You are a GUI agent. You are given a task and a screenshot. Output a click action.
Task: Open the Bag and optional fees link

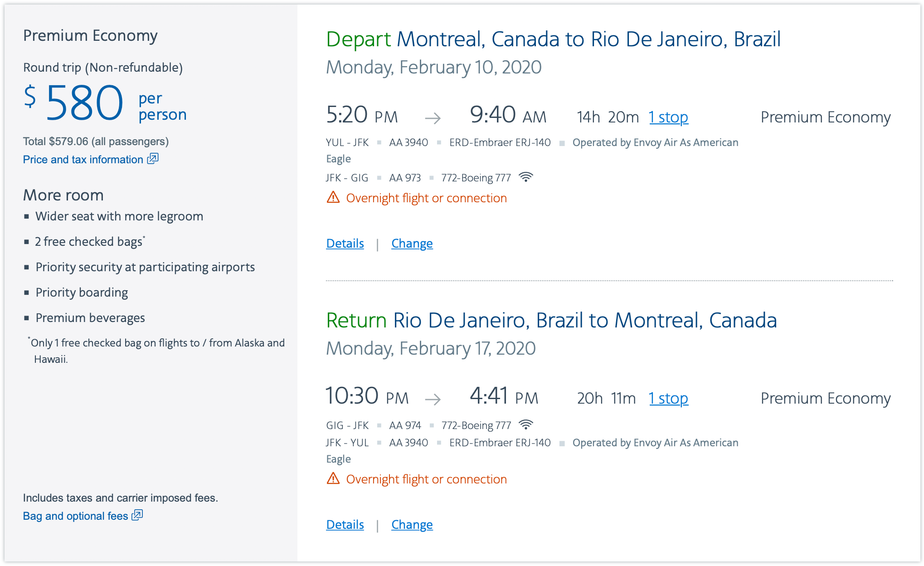(75, 516)
